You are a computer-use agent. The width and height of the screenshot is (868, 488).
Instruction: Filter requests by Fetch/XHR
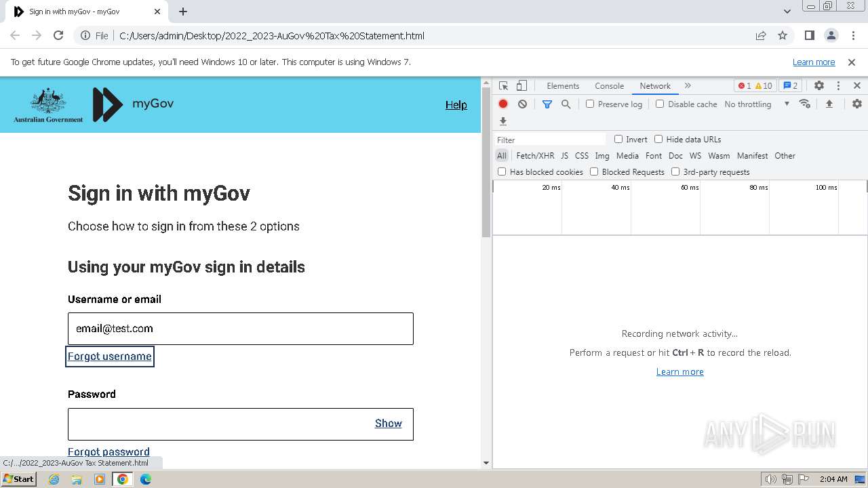click(535, 156)
